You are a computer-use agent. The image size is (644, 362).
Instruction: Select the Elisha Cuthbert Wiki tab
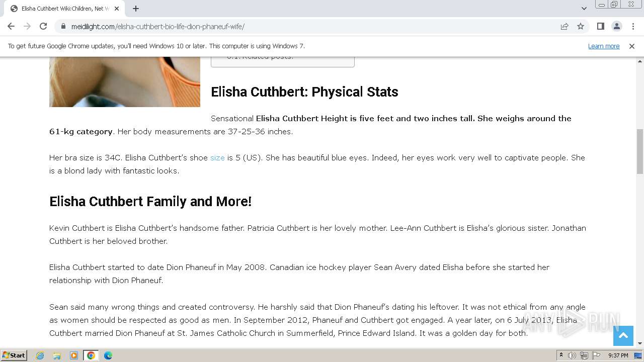click(x=63, y=9)
